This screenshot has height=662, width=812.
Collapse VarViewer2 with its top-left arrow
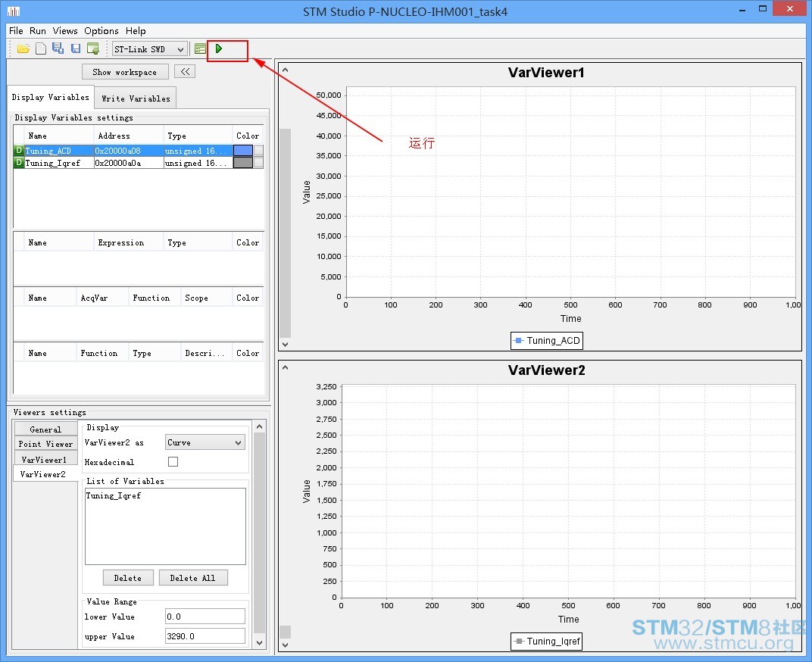(x=285, y=368)
